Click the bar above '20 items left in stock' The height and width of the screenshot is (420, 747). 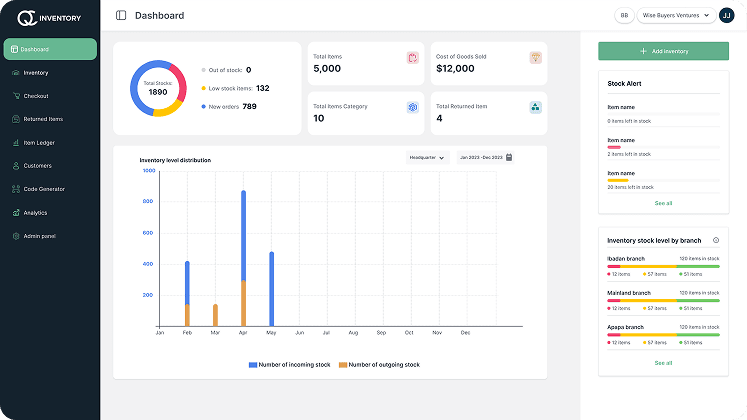pos(663,180)
